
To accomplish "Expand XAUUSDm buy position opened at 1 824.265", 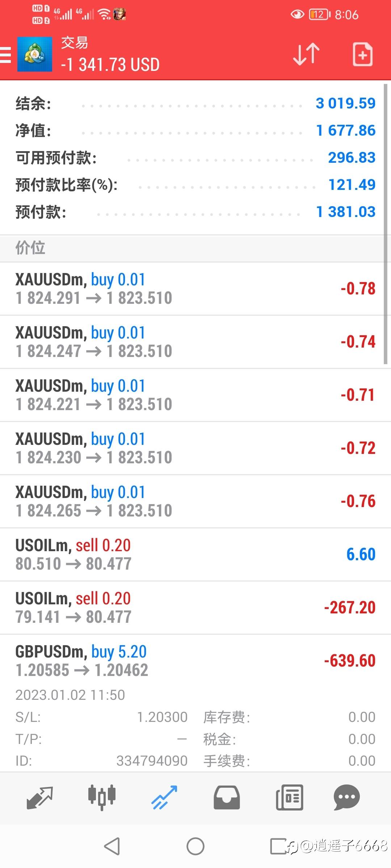I will coord(195,501).
